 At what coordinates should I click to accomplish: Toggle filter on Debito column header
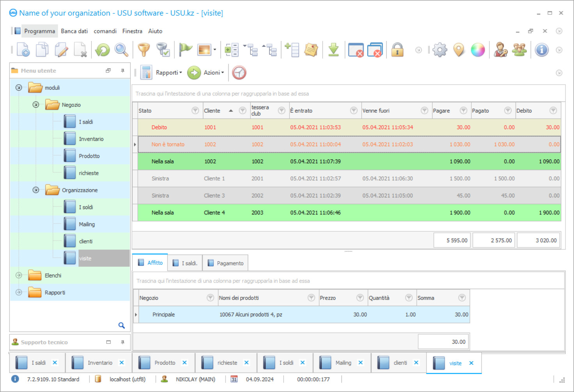pos(553,111)
